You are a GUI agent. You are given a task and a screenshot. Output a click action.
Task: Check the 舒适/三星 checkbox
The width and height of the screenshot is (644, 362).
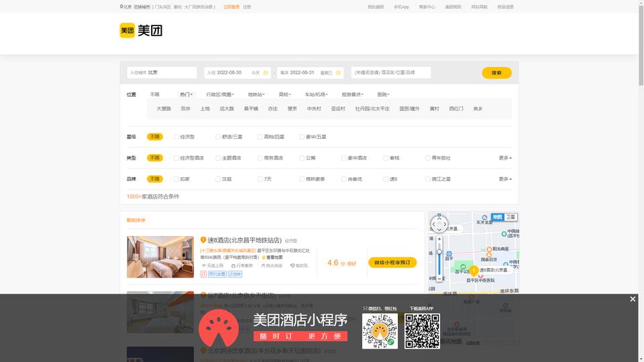218,137
